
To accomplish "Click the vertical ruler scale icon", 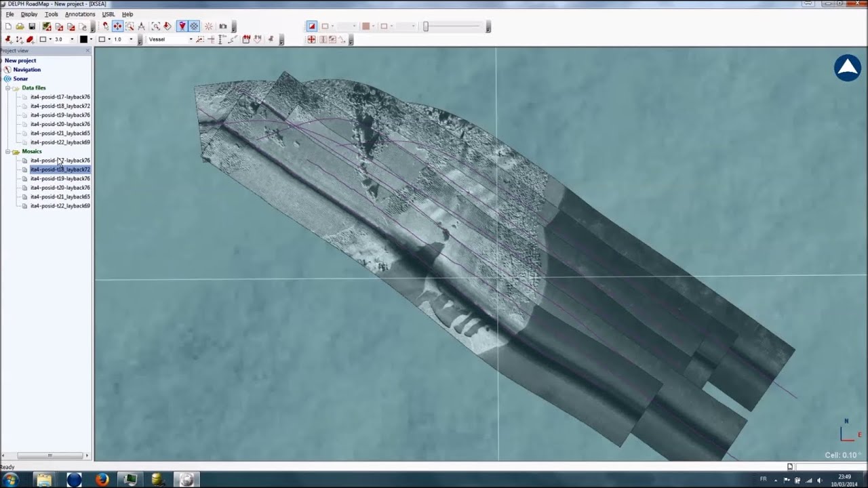I will tap(221, 39).
